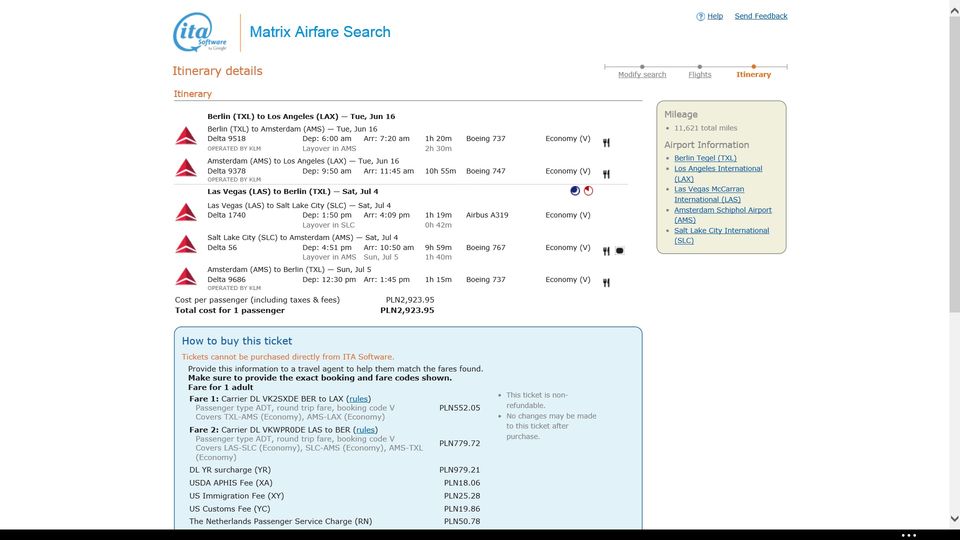Click the scrollbar down arrow
Viewport: 960px width, 540px height.
tap(954, 519)
